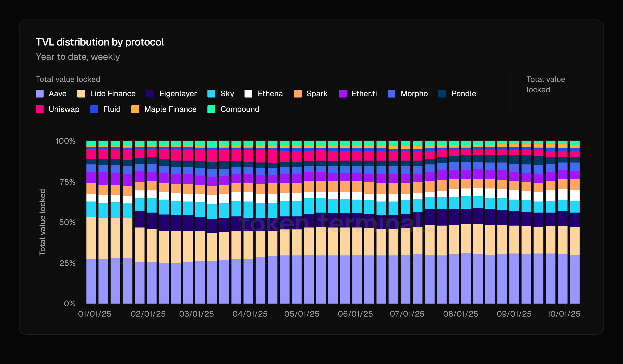This screenshot has height=364, width=623.
Task: Toggle the Ether.fi legend label
Action: click(364, 94)
